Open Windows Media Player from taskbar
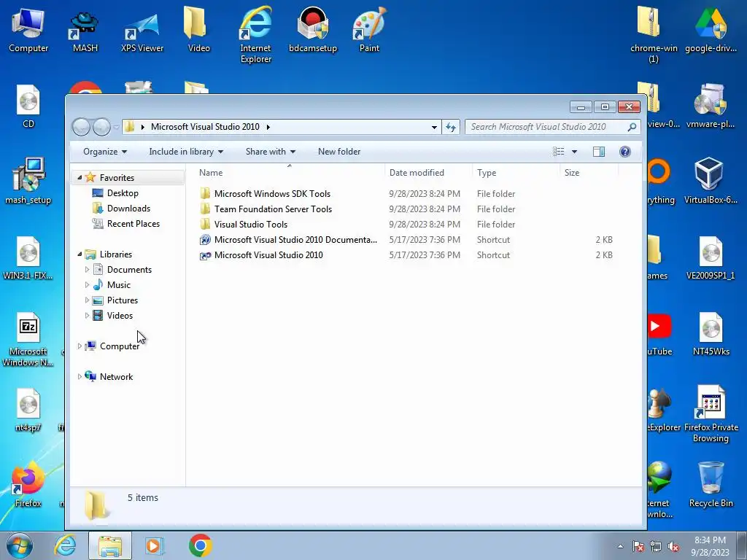 click(154, 545)
